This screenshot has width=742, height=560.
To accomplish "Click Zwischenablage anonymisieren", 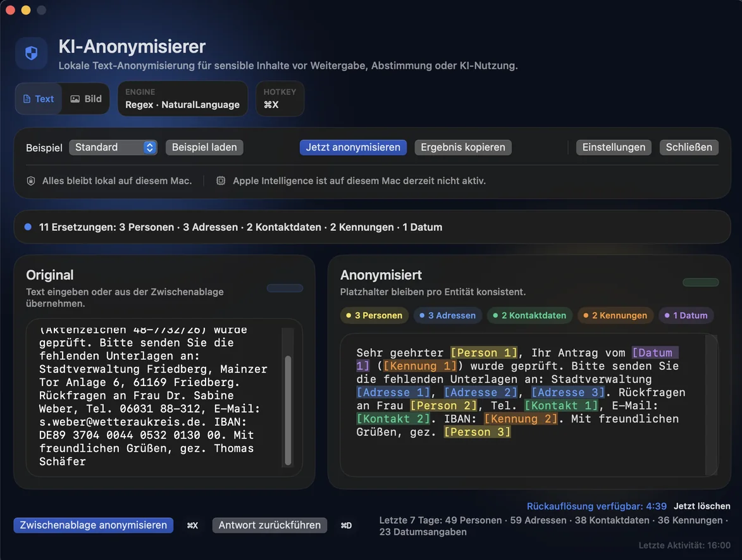I will pyautogui.click(x=93, y=525).
